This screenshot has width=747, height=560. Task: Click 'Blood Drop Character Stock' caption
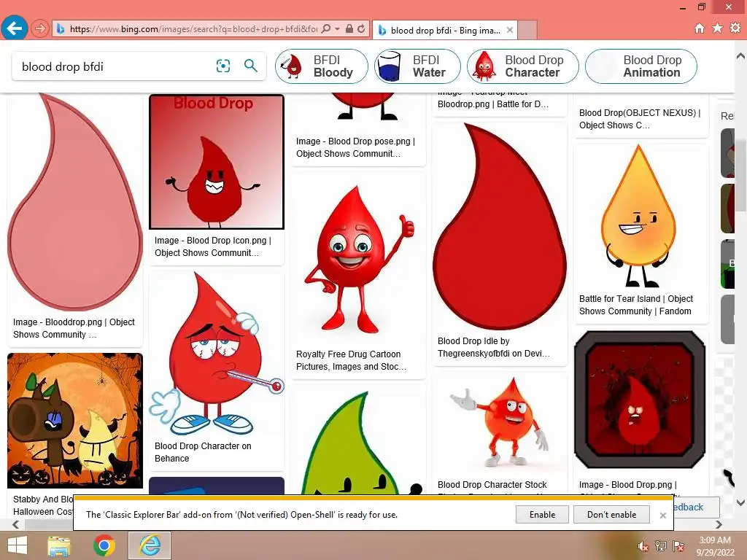[x=492, y=485]
